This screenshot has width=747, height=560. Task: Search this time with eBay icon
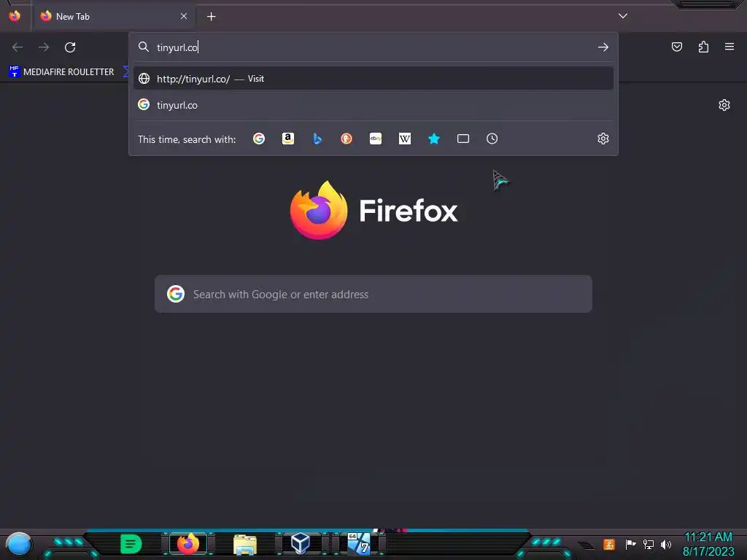point(376,139)
